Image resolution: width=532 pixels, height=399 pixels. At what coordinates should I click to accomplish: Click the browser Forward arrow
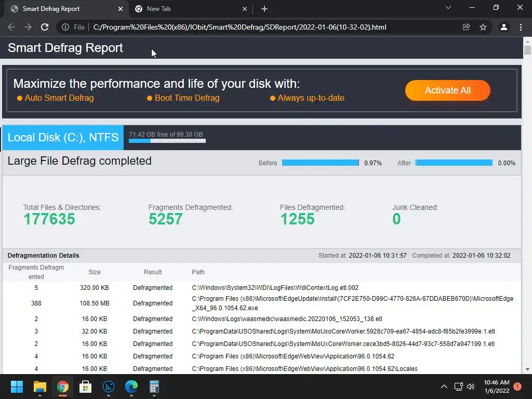pyautogui.click(x=28, y=27)
